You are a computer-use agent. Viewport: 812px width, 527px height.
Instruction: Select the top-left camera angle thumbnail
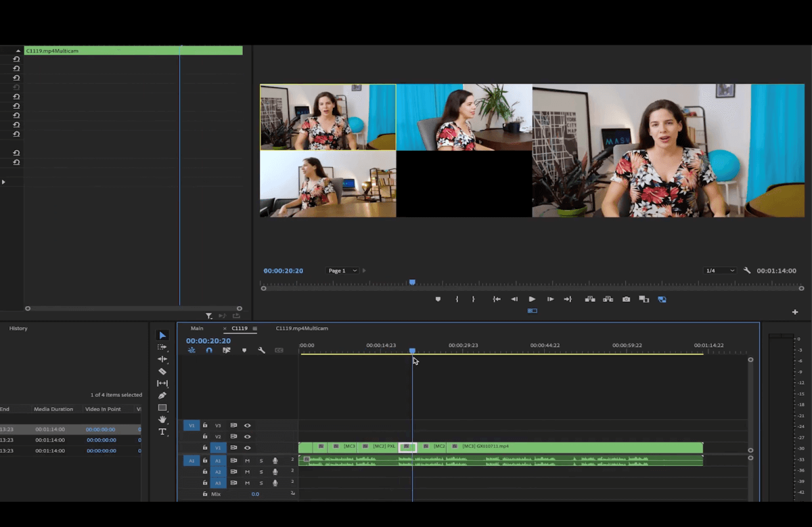tap(328, 117)
